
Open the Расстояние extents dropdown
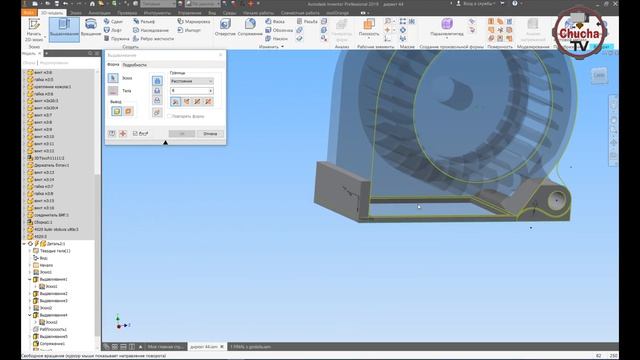[x=191, y=81]
